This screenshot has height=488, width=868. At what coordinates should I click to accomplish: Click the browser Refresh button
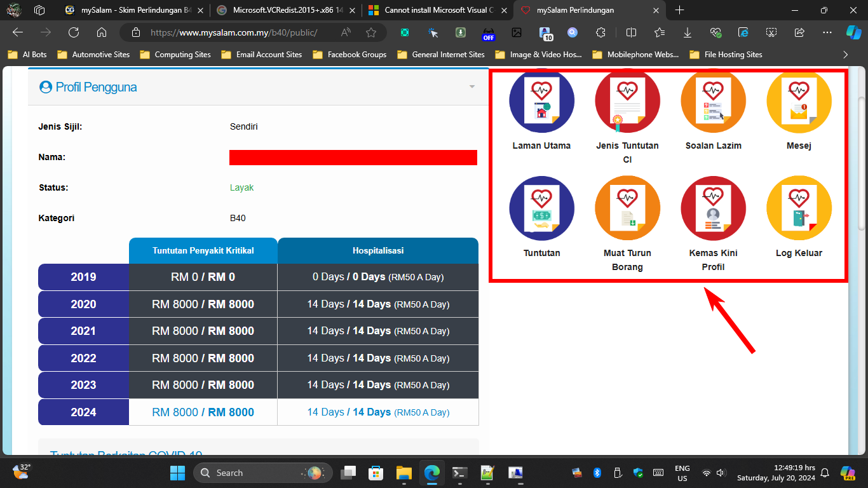pos(74,32)
